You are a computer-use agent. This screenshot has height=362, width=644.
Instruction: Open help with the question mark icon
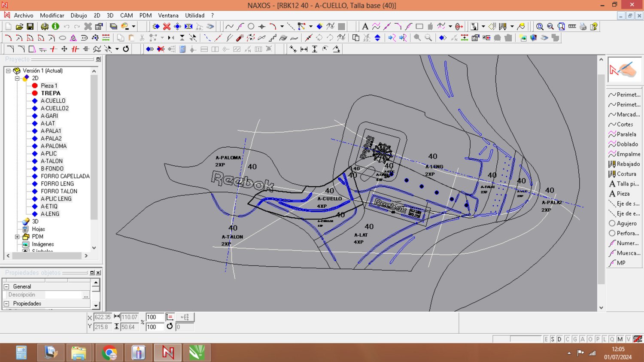(x=594, y=27)
